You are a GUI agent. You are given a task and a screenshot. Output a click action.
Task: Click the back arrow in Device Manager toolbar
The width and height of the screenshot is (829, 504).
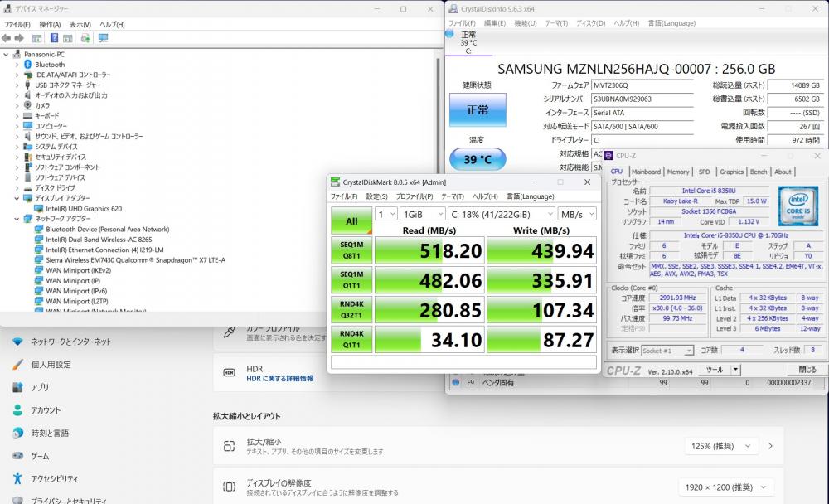click(x=7, y=38)
